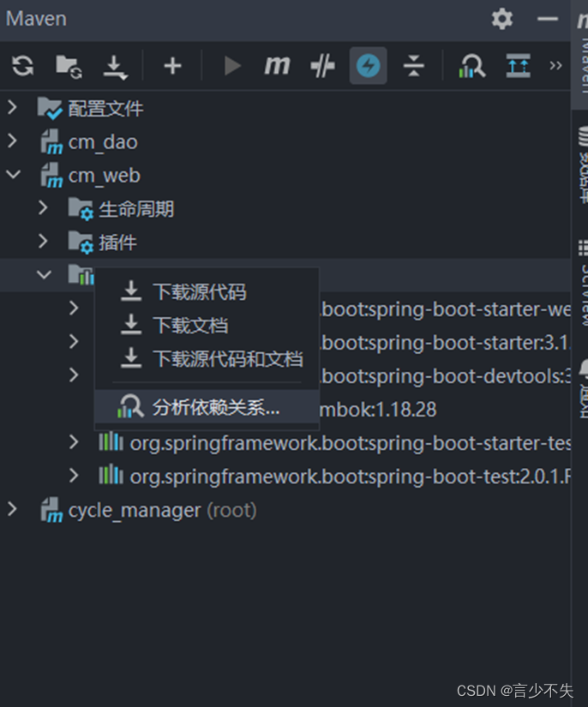Toggle Offline Mode lightning icon
Screen dimensions: 588x707
(368, 66)
